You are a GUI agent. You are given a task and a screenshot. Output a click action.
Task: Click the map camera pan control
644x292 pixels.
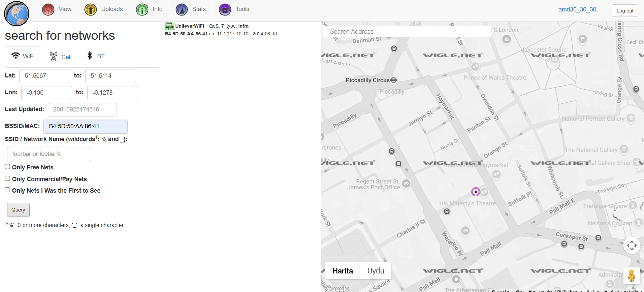click(632, 246)
